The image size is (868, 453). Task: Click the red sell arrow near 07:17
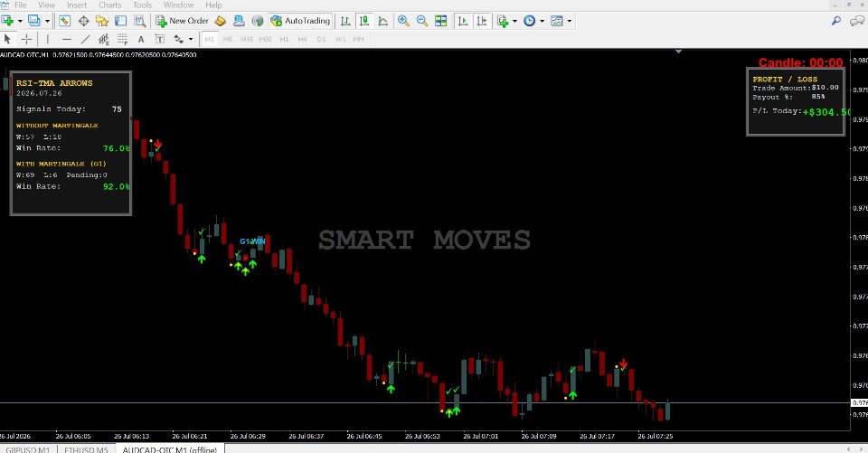click(623, 363)
